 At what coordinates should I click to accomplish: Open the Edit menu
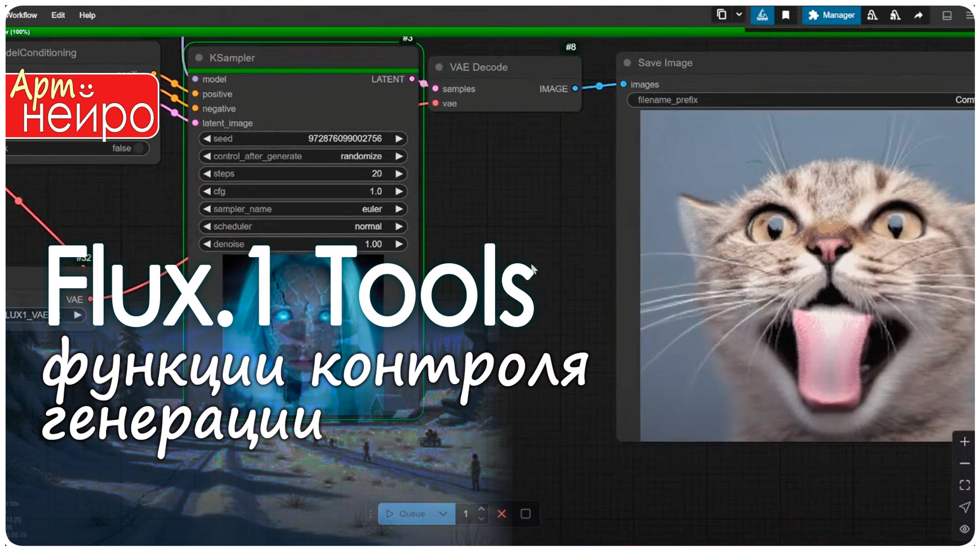point(58,15)
